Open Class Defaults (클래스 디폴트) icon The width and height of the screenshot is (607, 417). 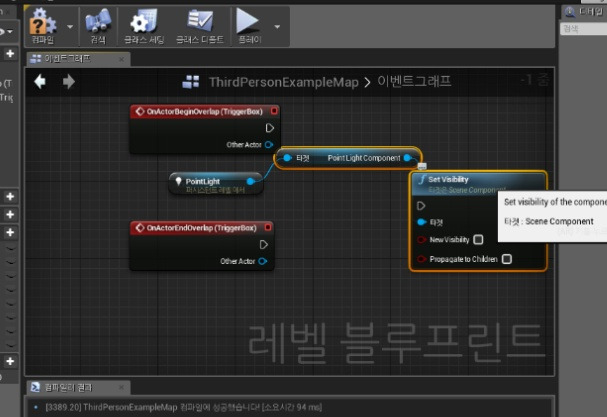pos(200,26)
